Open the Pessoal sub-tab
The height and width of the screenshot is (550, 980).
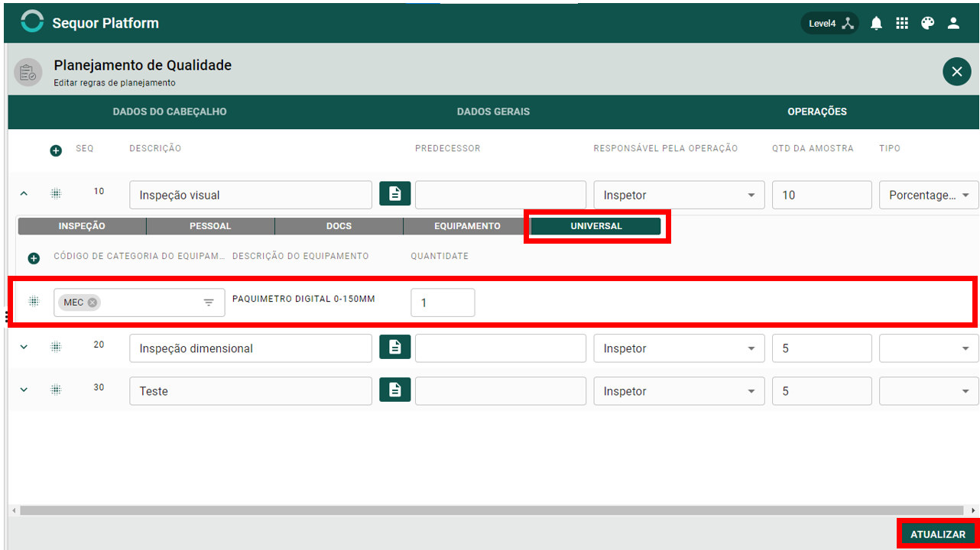pyautogui.click(x=210, y=226)
